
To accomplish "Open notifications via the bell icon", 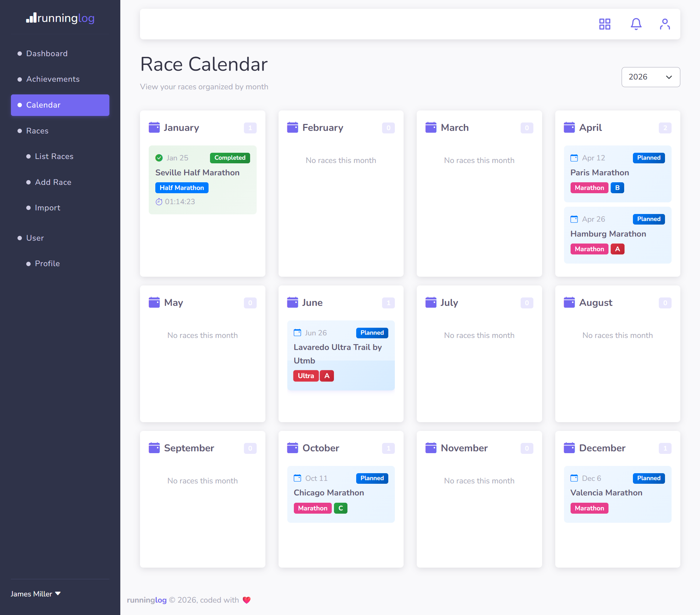I will click(636, 24).
